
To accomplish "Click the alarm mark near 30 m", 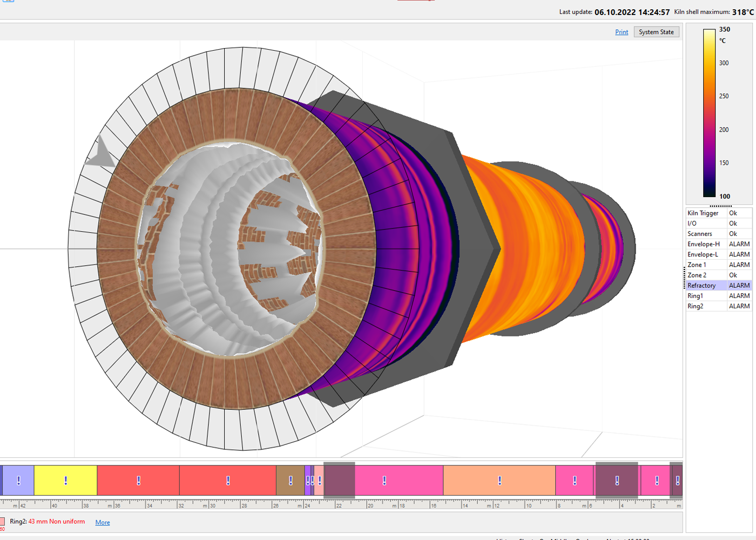I will click(228, 480).
